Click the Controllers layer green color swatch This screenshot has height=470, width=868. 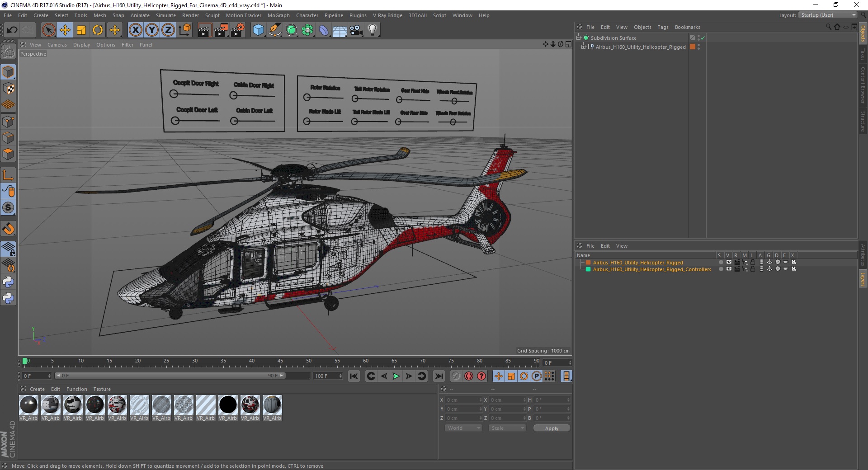point(588,269)
